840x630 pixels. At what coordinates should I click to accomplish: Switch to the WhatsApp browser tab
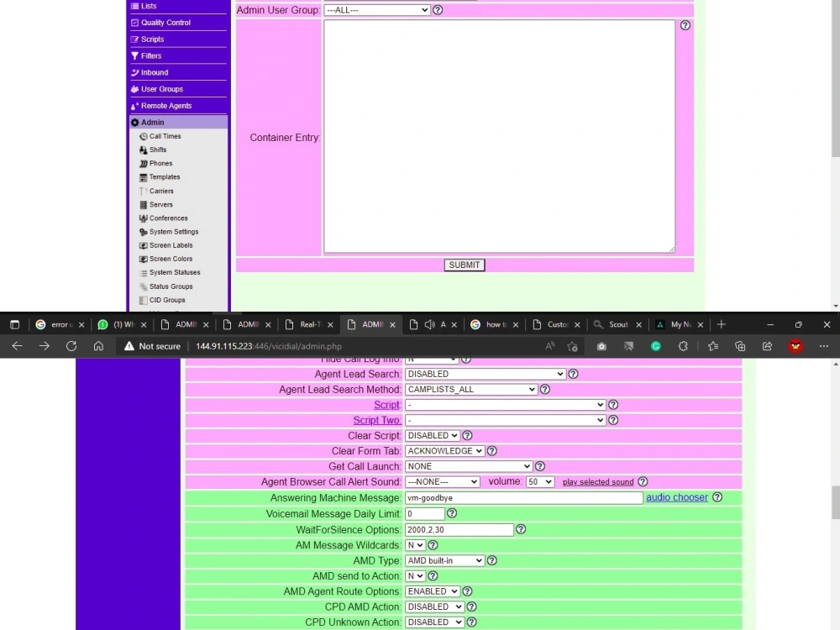123,324
